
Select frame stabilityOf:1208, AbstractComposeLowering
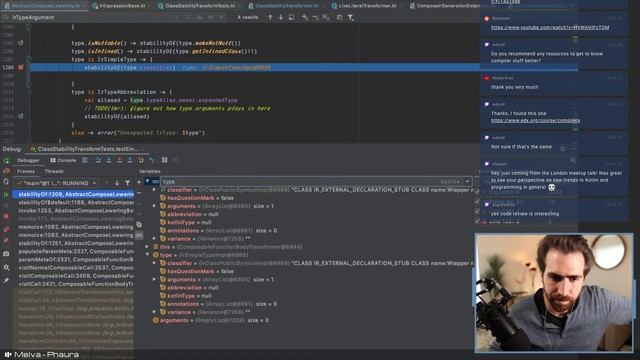pos(73,194)
